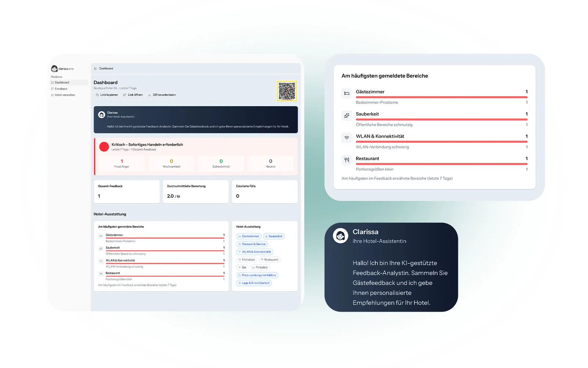
Task: Click the Link kopieren button
Action: point(107,95)
